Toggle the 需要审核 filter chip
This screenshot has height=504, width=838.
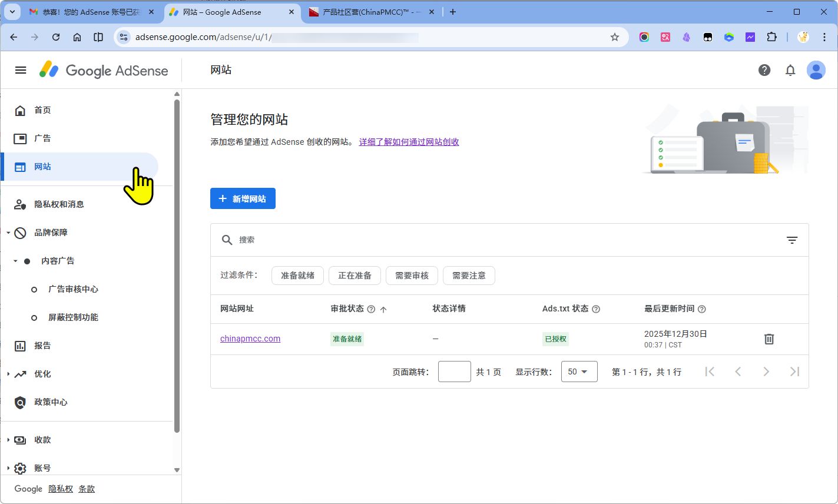412,276
